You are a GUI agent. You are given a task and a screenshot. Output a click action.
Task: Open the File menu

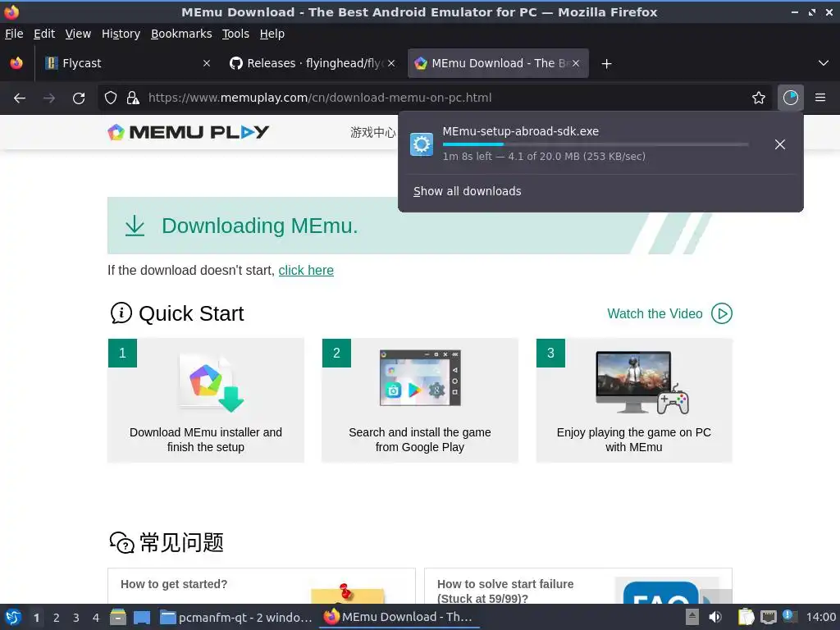(x=14, y=34)
